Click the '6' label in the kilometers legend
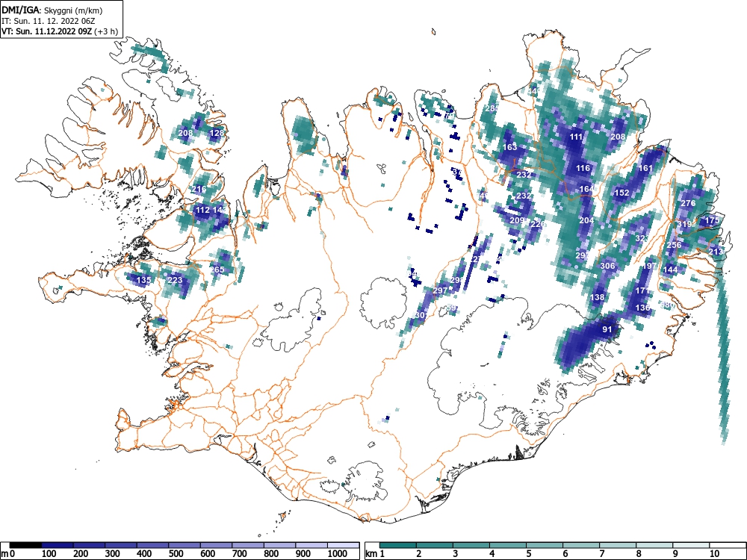The height and width of the screenshot is (560, 747). tap(565, 554)
